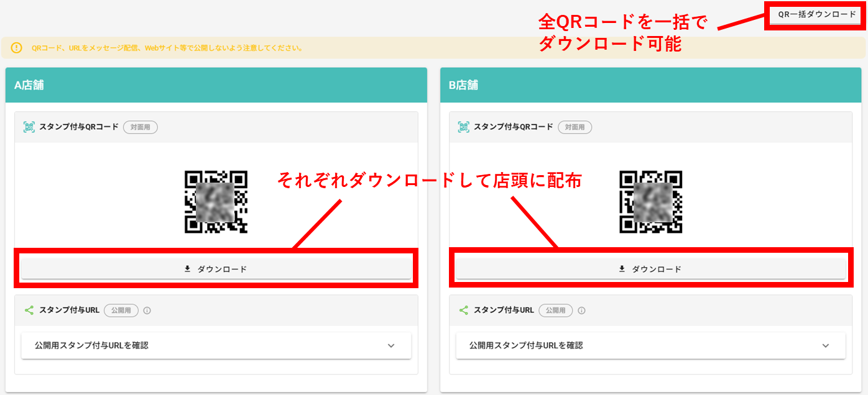
Task: Click the B店舗 QR code scanner icon
Action: coord(464,127)
